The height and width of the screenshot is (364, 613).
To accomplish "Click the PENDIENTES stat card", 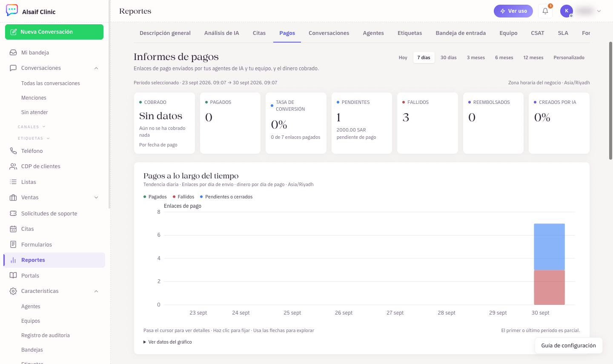I will click(362, 123).
